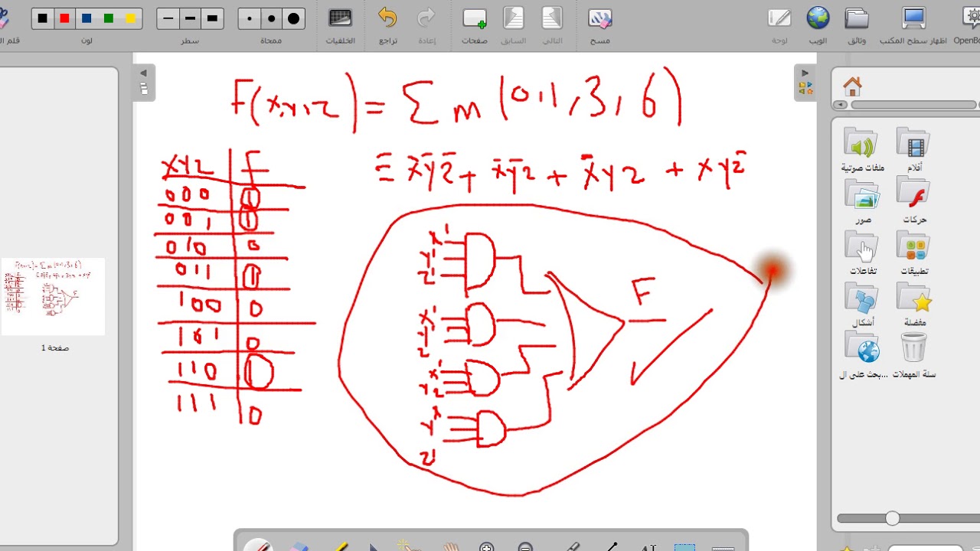980x551 pixels.
Task: Select the eraser tool in bottom palette
Action: [299, 546]
